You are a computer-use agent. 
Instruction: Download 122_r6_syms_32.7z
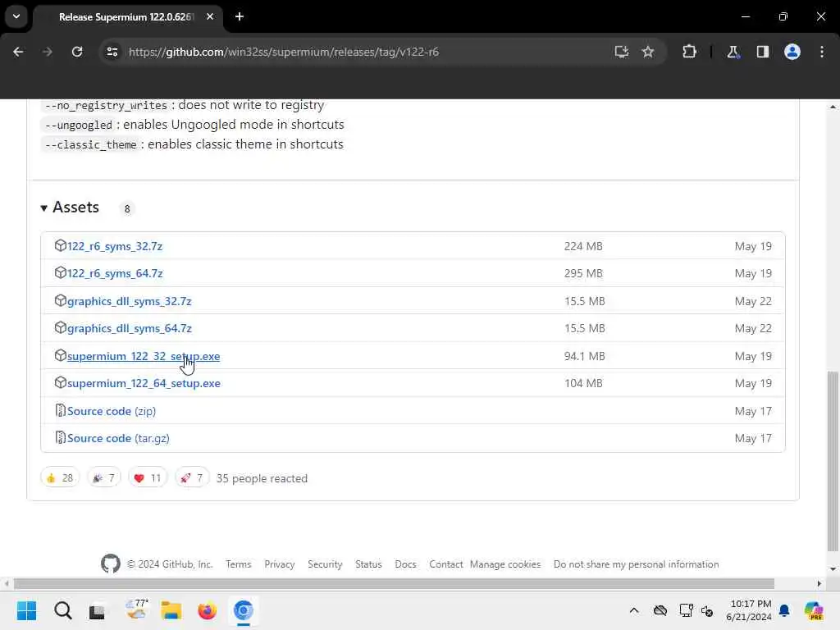115,246
